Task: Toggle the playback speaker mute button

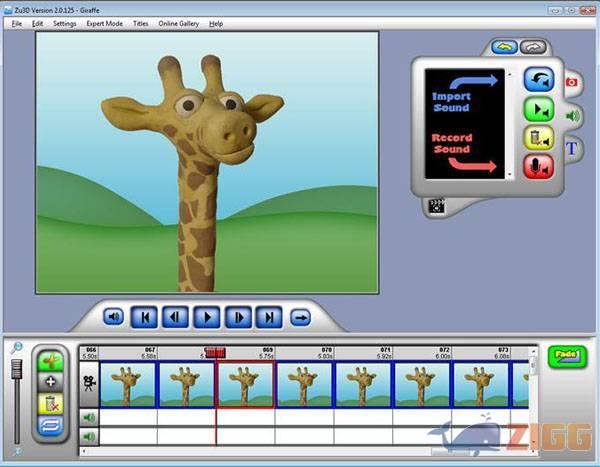Action: pos(114,317)
